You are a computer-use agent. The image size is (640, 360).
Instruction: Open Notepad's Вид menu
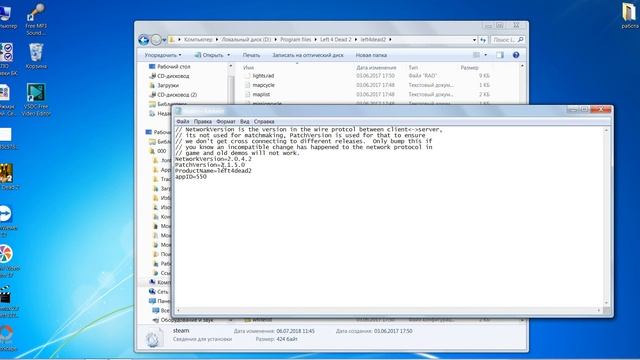coord(244,122)
